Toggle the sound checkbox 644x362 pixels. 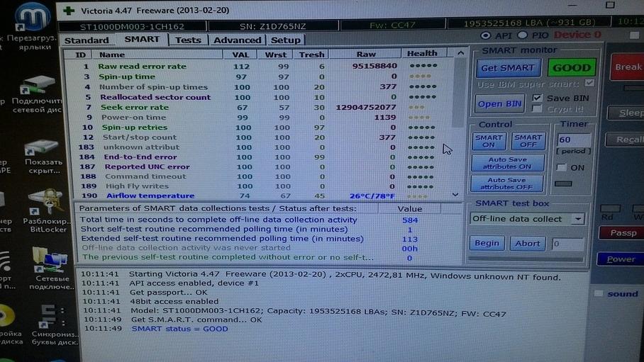[599, 293]
